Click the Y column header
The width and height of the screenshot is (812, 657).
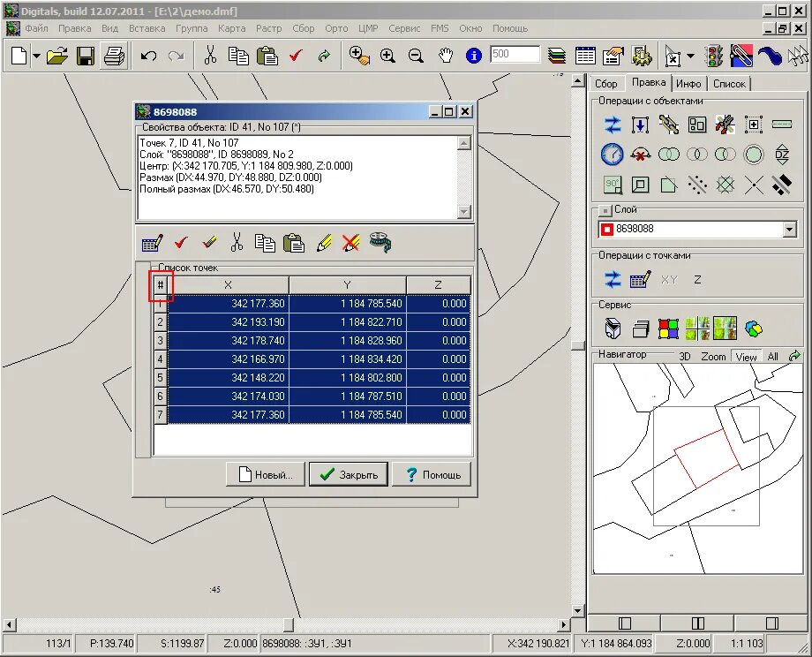[x=348, y=284]
